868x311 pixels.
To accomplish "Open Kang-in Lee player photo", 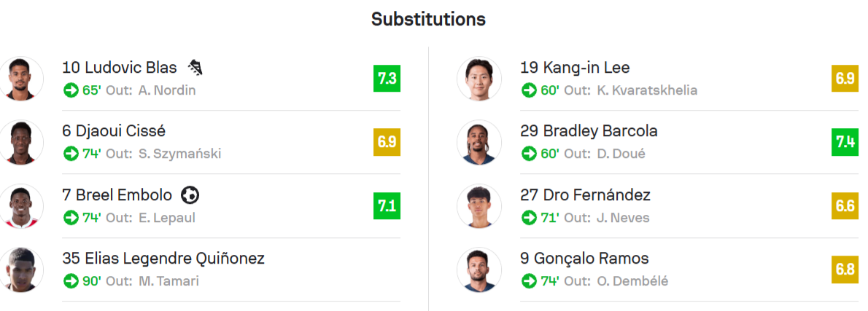I will 479,79.
